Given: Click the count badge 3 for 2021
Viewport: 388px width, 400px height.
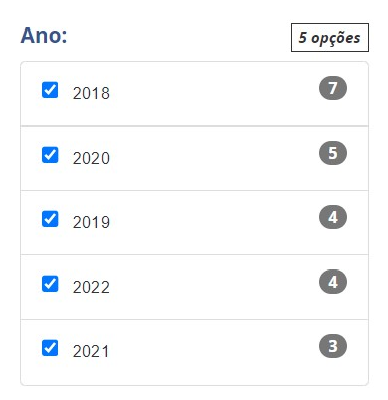Looking at the screenshot, I should coord(333,346).
